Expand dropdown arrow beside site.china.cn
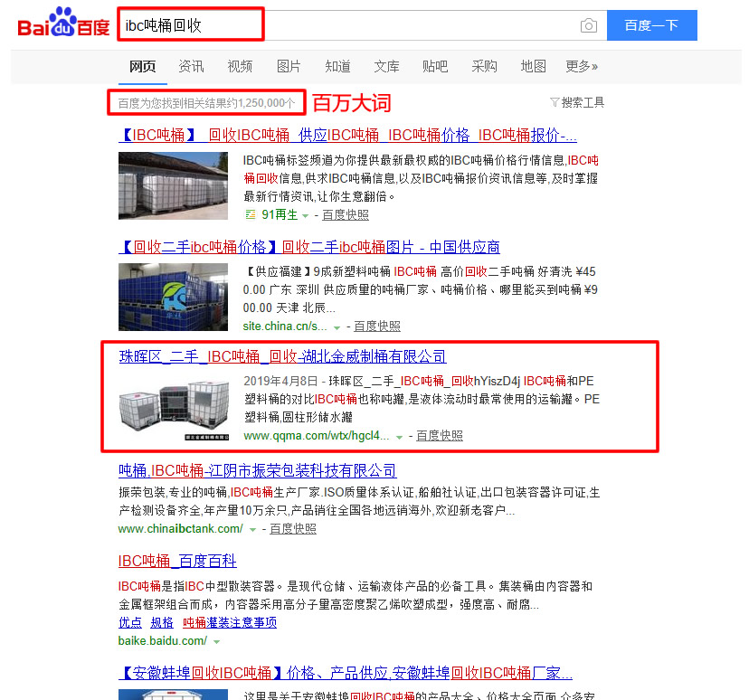 [x=337, y=327]
